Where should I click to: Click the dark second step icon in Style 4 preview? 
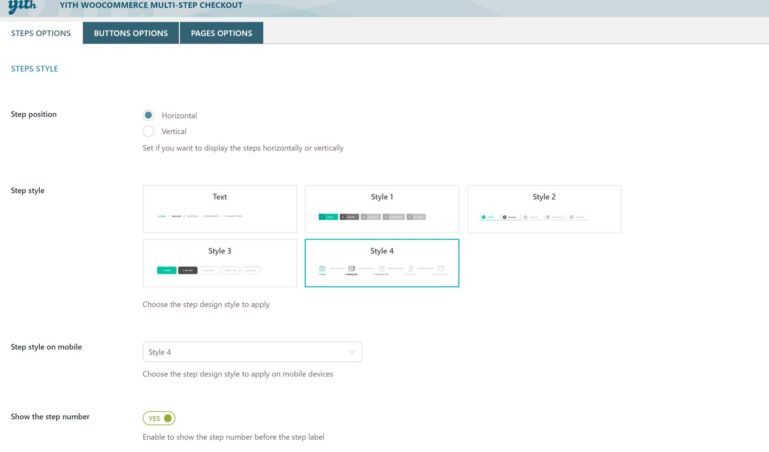point(351,269)
